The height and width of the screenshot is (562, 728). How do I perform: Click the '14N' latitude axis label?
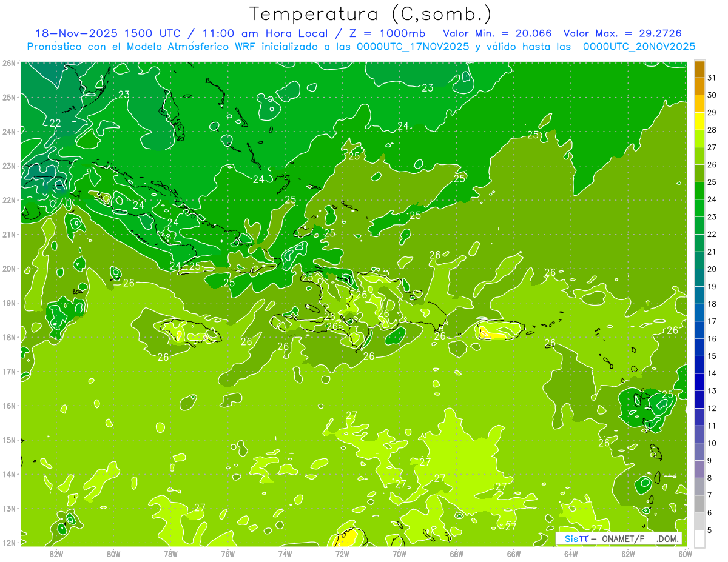[8, 474]
